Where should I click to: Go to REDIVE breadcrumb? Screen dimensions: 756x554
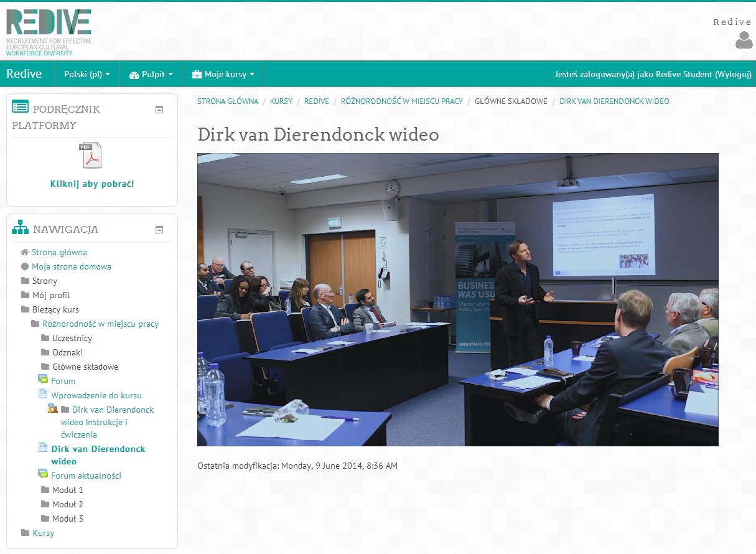click(317, 101)
